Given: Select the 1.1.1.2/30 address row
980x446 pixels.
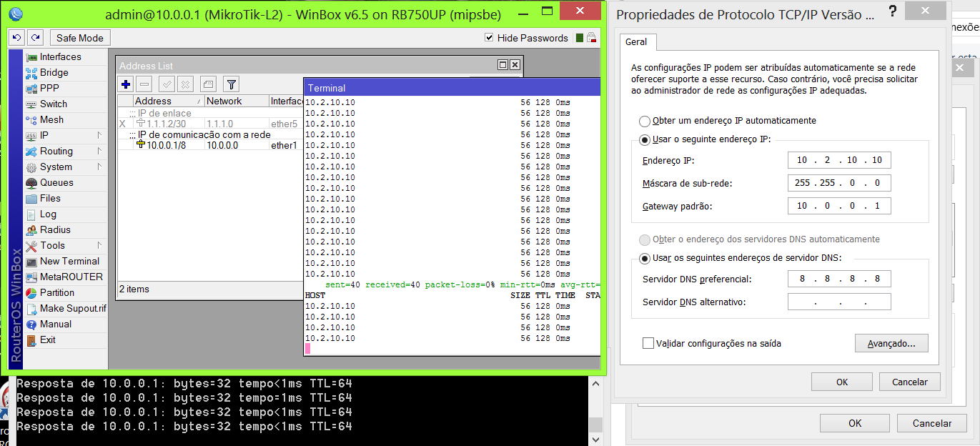Looking at the screenshot, I should [x=211, y=124].
